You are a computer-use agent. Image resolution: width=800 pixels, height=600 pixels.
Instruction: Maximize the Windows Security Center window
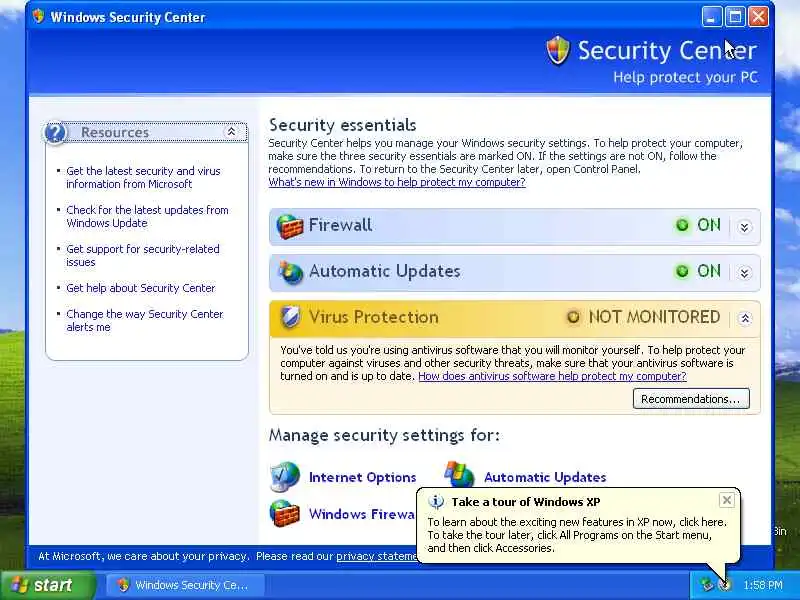point(735,17)
